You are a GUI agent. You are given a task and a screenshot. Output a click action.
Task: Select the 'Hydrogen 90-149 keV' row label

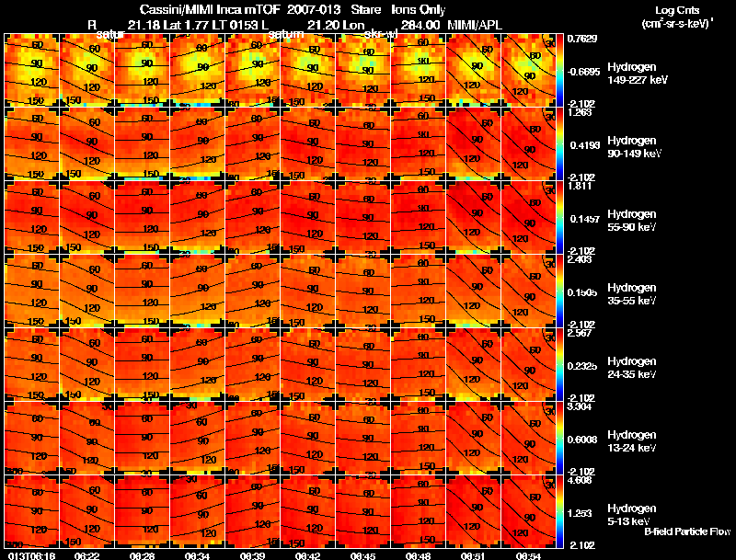tap(634, 147)
